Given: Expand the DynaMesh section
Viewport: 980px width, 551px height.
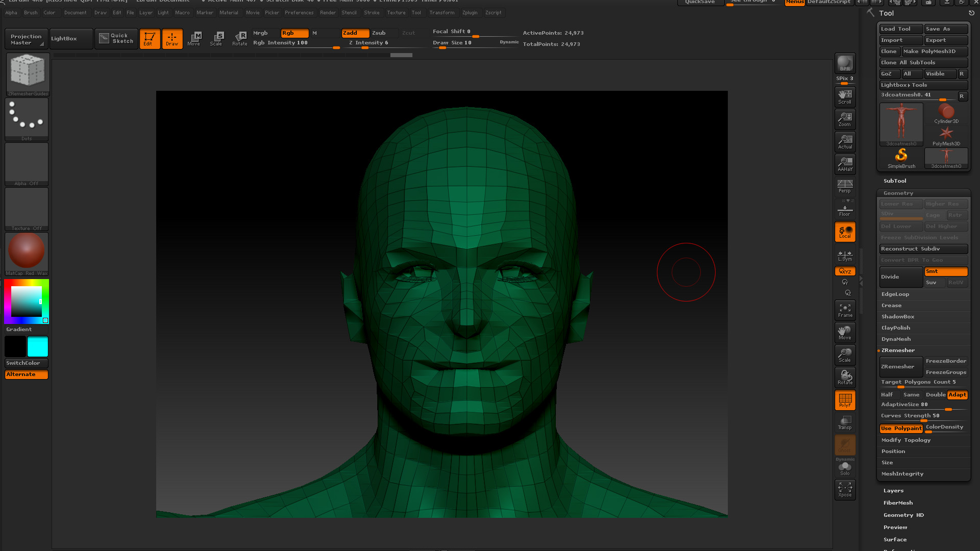Looking at the screenshot, I should tap(896, 339).
